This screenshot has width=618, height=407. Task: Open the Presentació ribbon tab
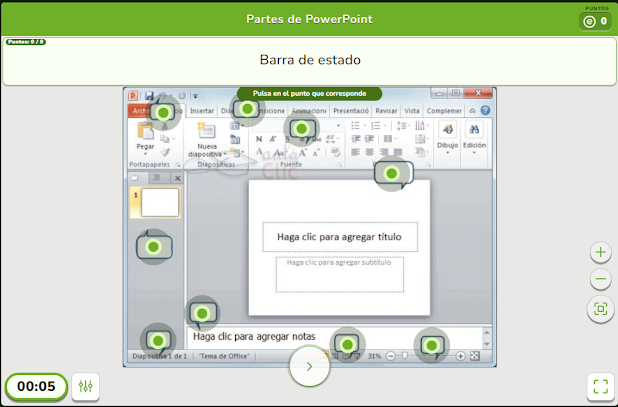[351, 111]
